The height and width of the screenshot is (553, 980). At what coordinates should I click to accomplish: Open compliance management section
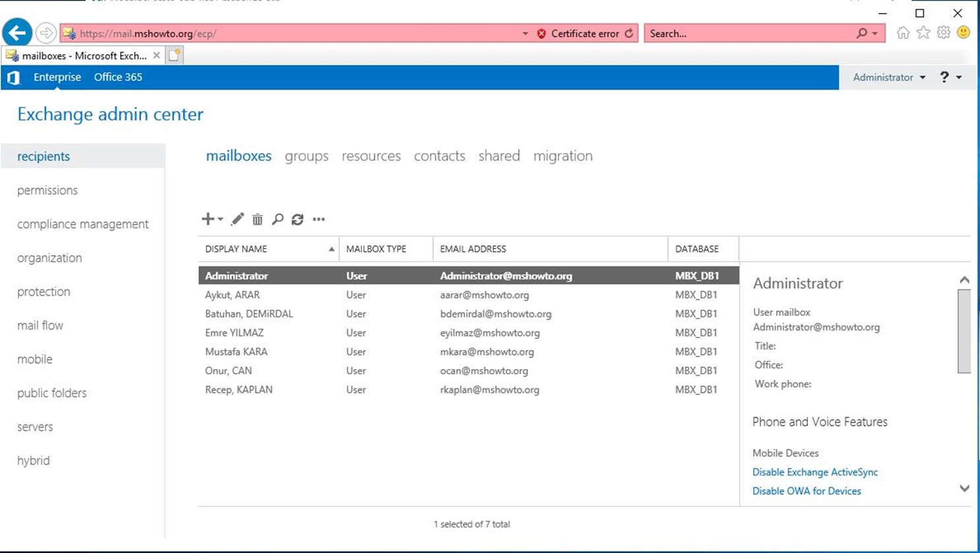click(83, 224)
